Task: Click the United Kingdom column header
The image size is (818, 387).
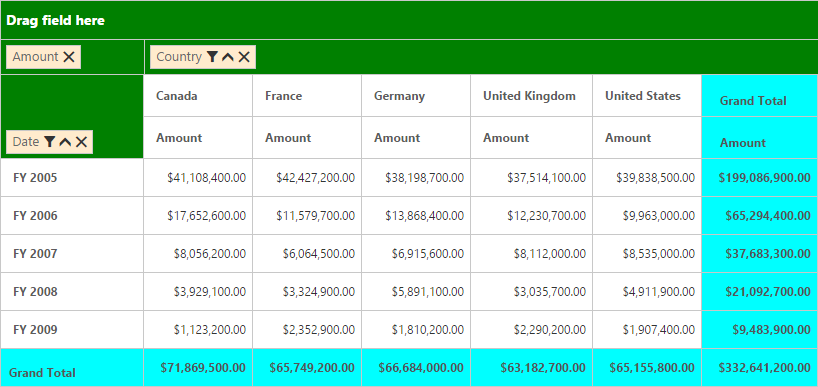Action: [531, 95]
